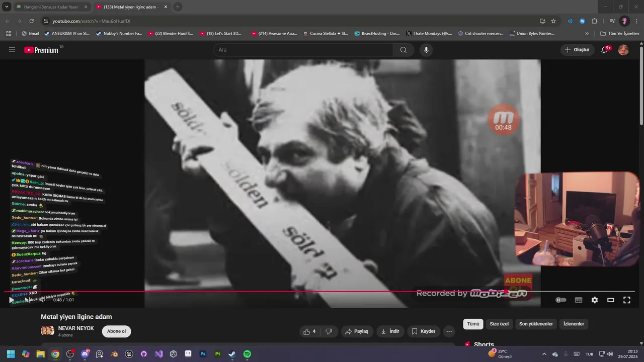Open the YouTube account avatar menu
This screenshot has width=644, height=362.
623,50
